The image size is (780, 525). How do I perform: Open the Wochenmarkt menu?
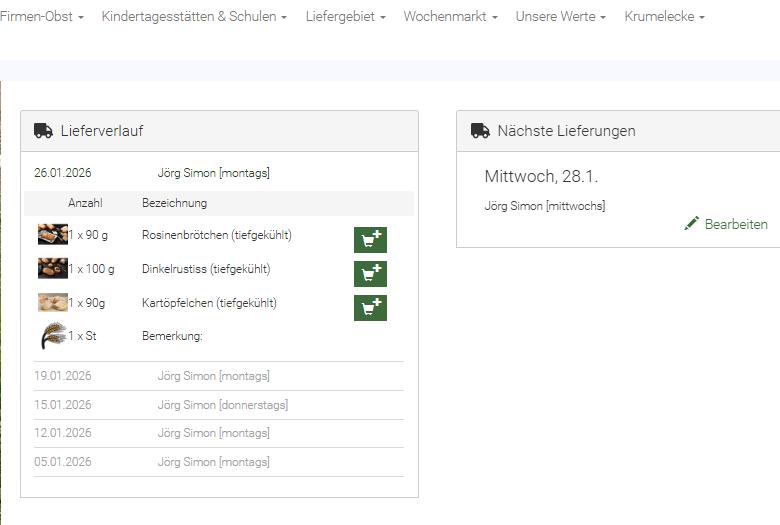pyautogui.click(x=450, y=17)
